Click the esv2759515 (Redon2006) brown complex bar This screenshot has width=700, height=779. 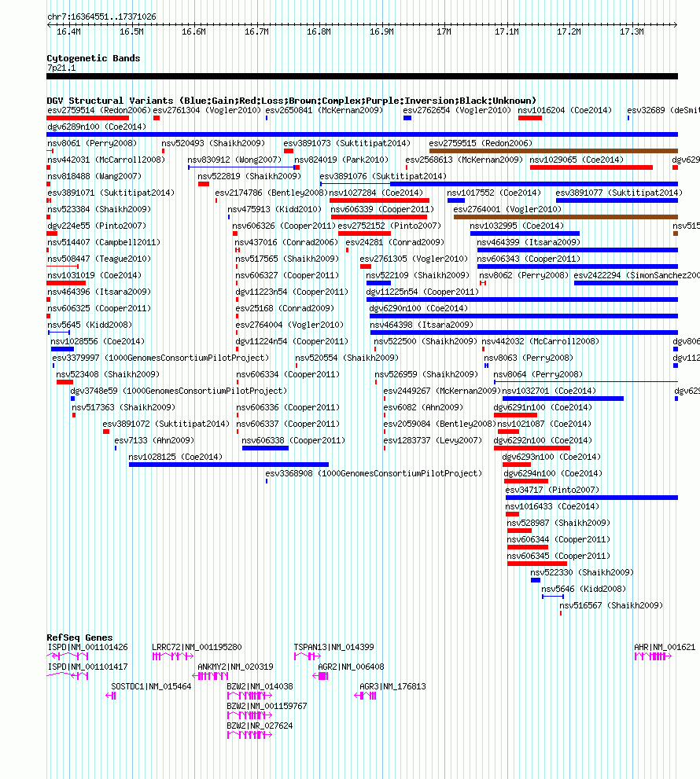(554, 151)
